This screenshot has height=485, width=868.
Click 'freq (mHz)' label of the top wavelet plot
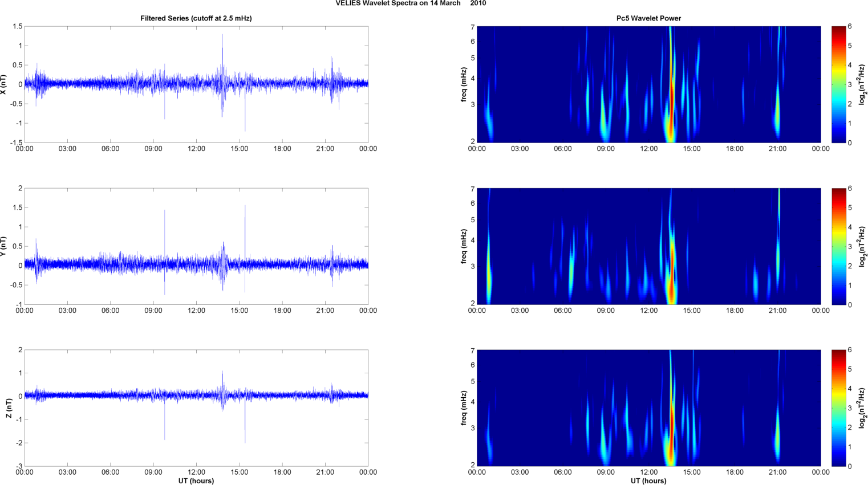pos(464,84)
